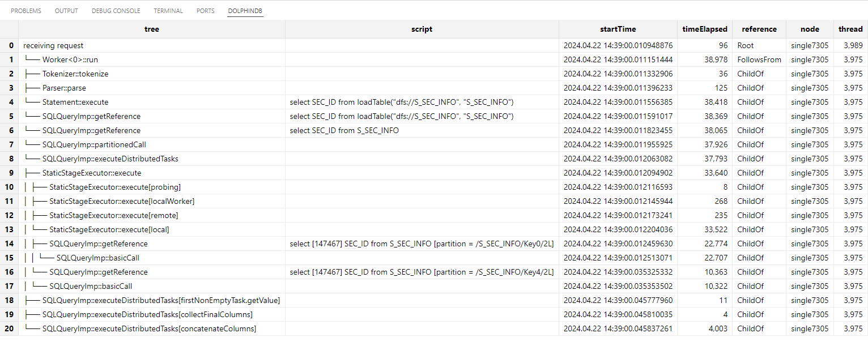Open the OUTPUT panel tab
Viewport: 868px width, 350px height.
[x=66, y=11]
